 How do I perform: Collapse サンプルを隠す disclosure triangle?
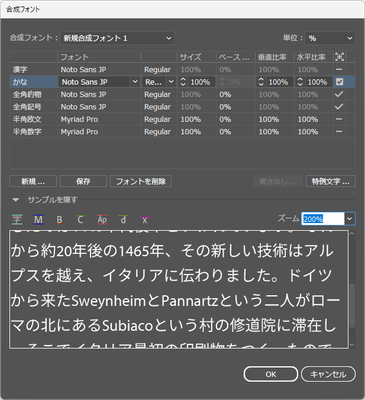click(15, 200)
